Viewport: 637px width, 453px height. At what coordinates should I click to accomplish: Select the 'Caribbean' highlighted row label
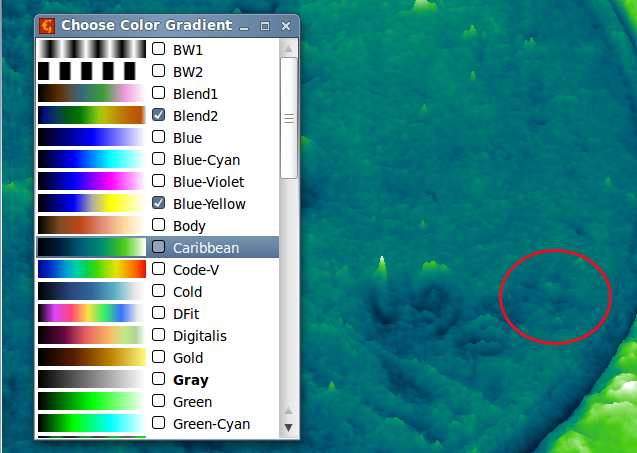point(206,248)
